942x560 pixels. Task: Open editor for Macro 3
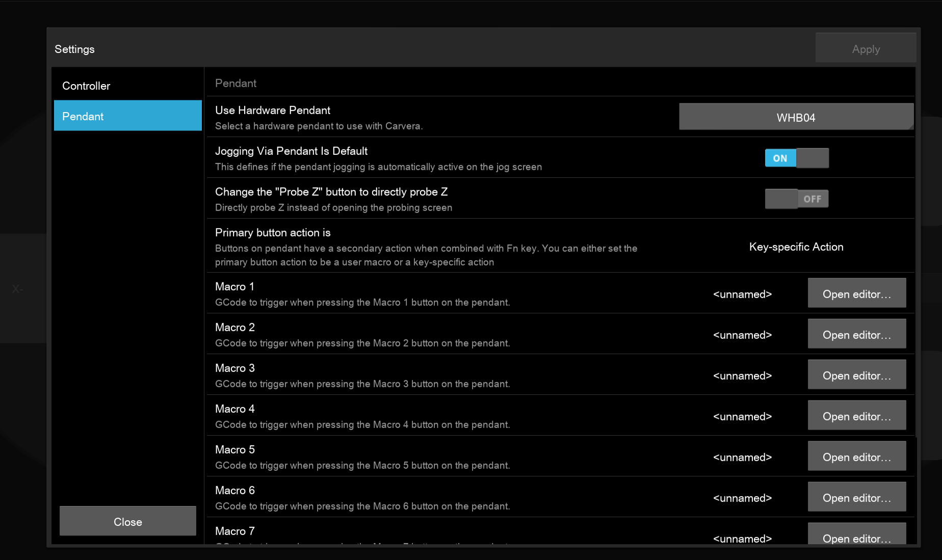click(856, 375)
